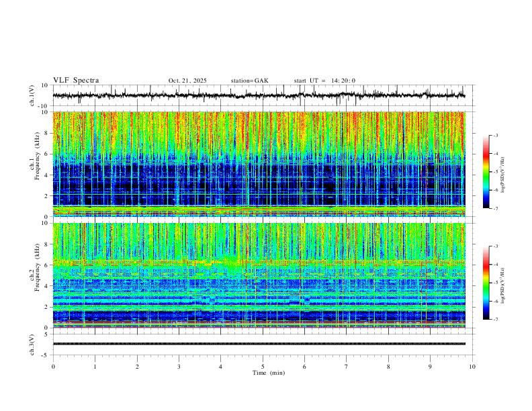This screenshot has width=532, height=411.
Task: Click the ch.2 "Frequency (kHz)" axis label
Action: coord(37,267)
